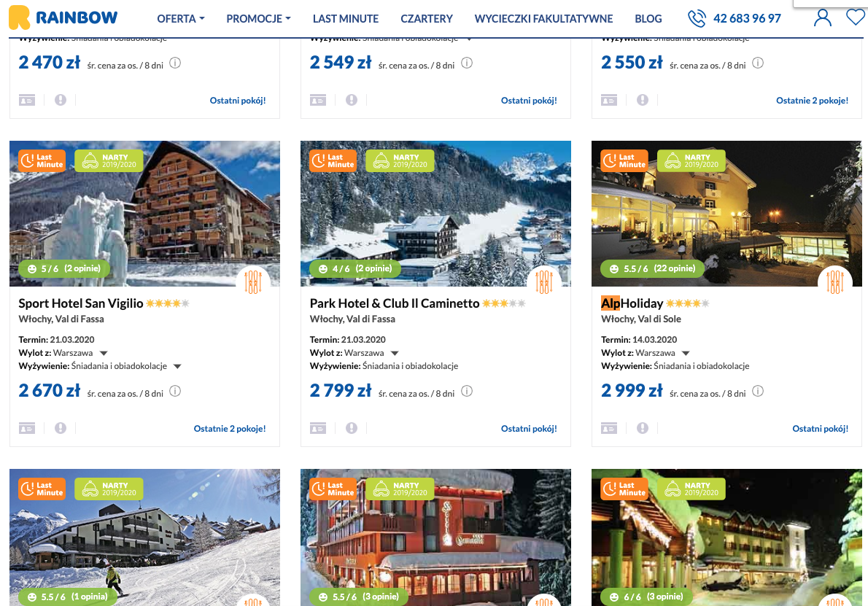Click the ID document icon under Park Hotel price

pos(318,428)
